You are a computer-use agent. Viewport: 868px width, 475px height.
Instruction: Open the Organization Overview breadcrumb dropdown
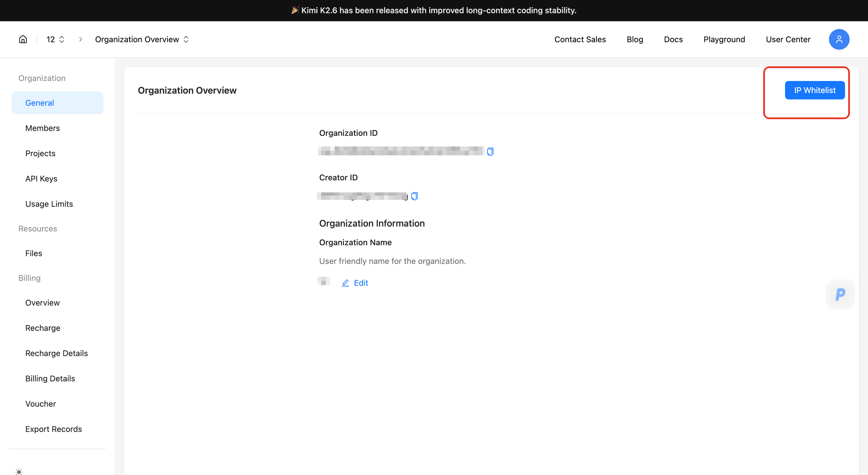(142, 39)
